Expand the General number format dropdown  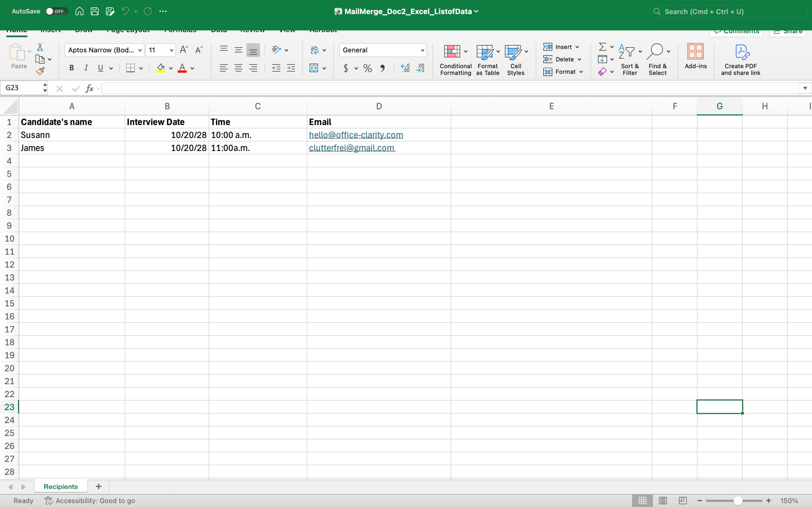click(x=422, y=50)
